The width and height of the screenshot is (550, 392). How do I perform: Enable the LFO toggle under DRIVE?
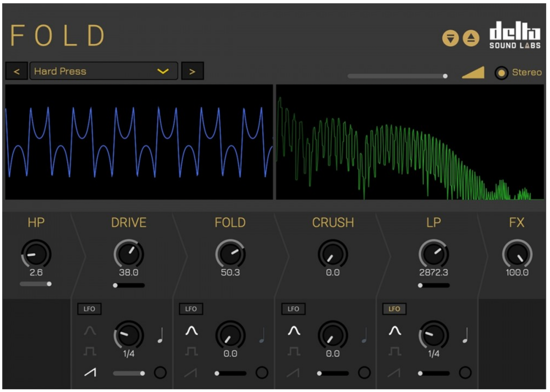tap(89, 309)
